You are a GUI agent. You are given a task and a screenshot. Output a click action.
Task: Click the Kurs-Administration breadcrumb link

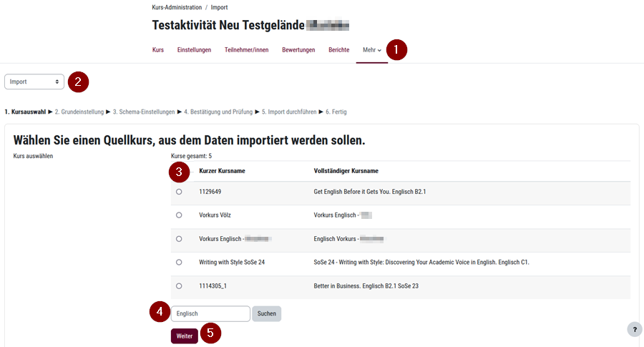click(x=177, y=7)
